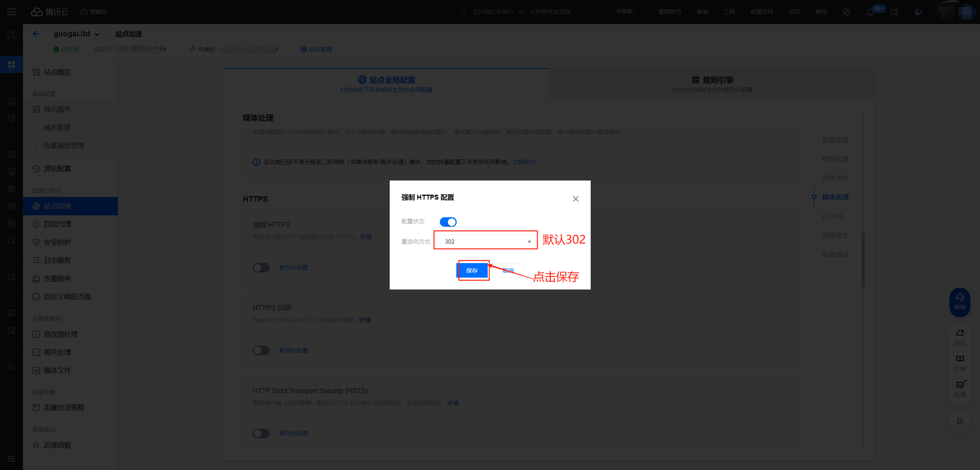The height and width of the screenshot is (470, 980).
Task: Open the 咨询 headset support widget
Action: [960, 302]
